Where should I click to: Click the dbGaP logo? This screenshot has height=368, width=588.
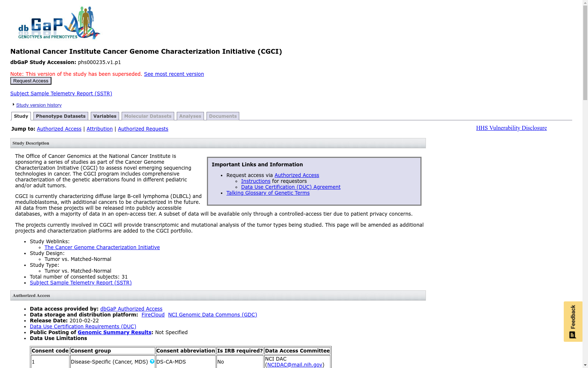[x=59, y=23]
